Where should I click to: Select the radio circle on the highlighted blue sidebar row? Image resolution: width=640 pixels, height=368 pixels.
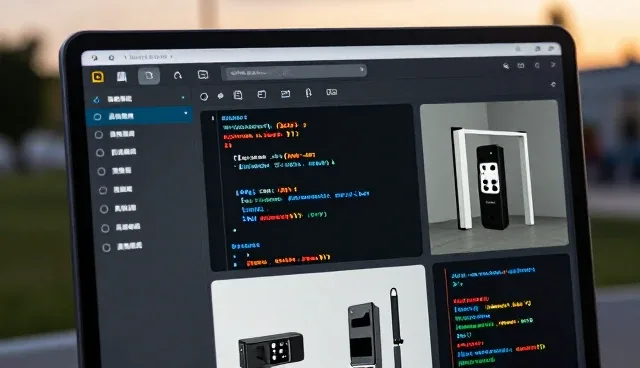click(x=97, y=117)
